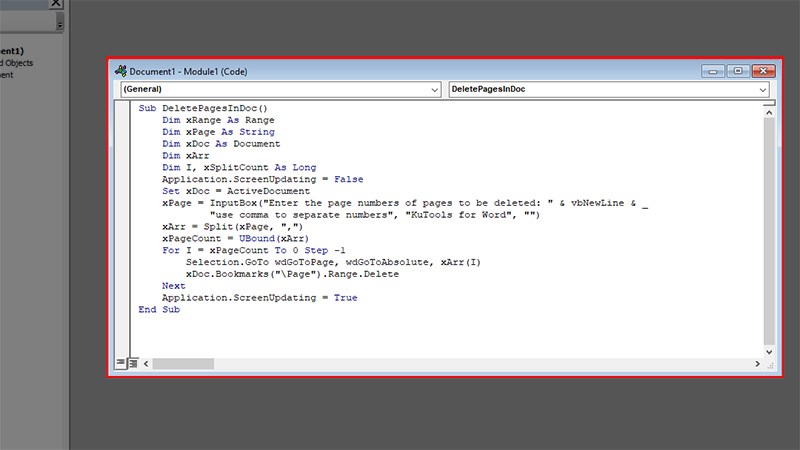The image size is (800, 450).
Task: Click the code window's scroll down arrow
Action: click(x=769, y=352)
